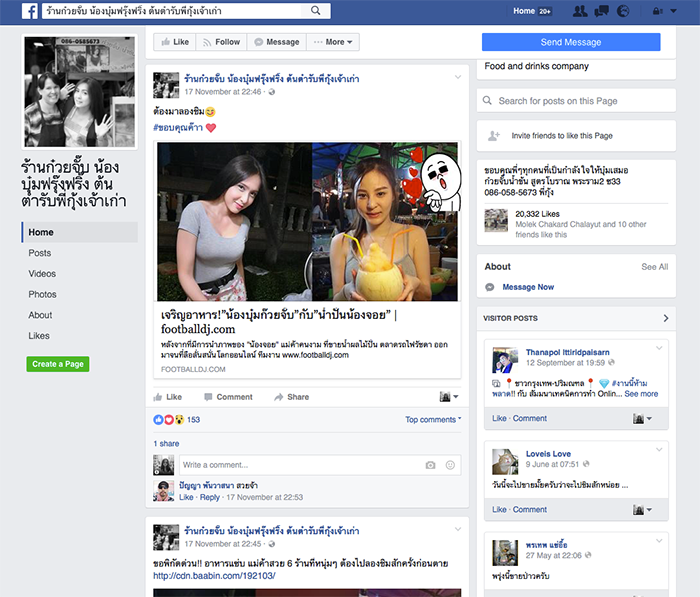Screen dimensions: 700x597
Task: Open the privacy shortcuts lock icon
Action: pos(657,11)
